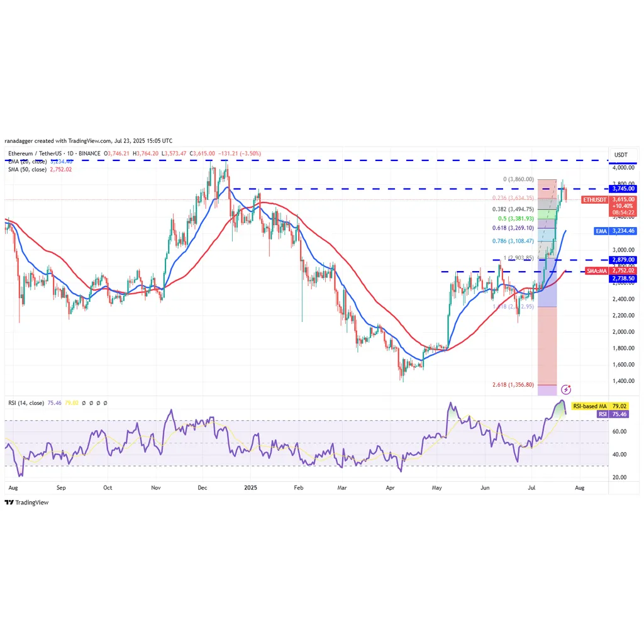Click the Jun time axis label
This screenshot has height=644, width=644.
click(485, 488)
